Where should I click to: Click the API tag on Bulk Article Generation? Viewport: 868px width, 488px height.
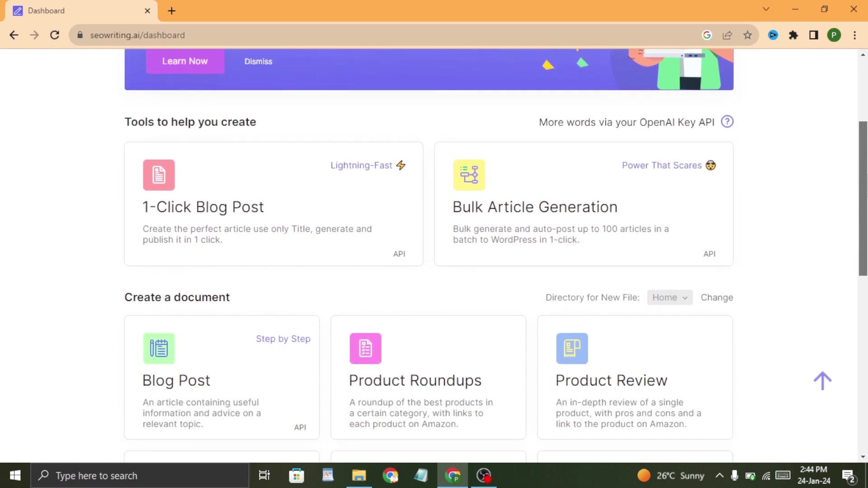coord(709,254)
